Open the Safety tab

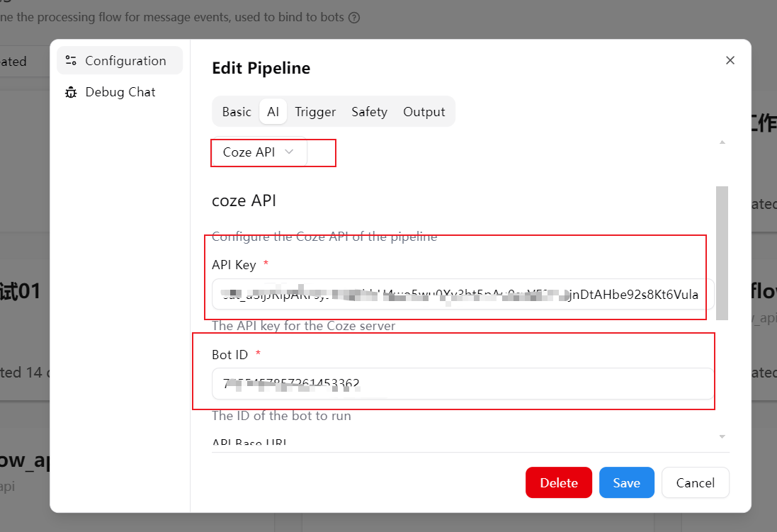pos(369,112)
